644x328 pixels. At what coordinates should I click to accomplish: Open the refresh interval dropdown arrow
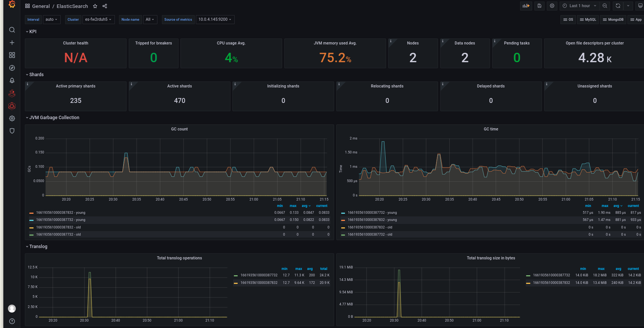(x=628, y=6)
